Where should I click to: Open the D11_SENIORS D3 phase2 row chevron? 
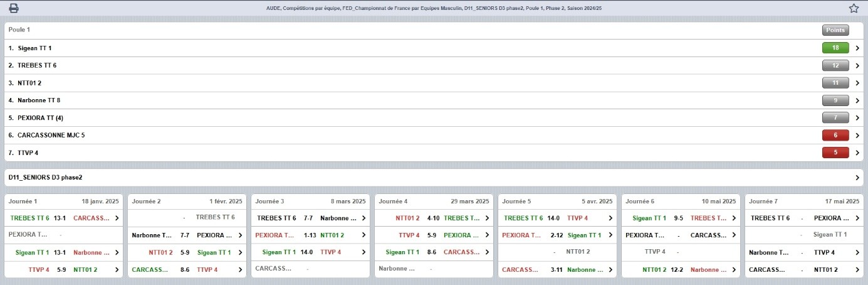[x=857, y=178]
